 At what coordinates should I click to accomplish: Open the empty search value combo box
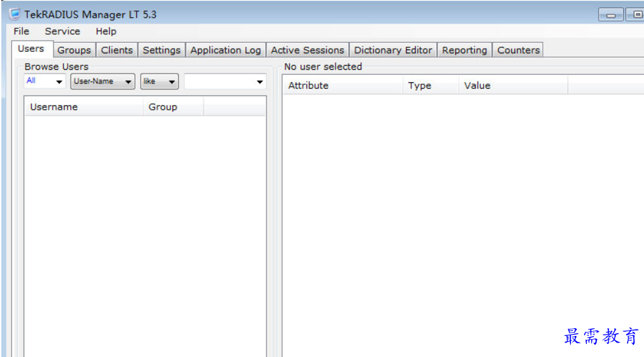point(225,82)
